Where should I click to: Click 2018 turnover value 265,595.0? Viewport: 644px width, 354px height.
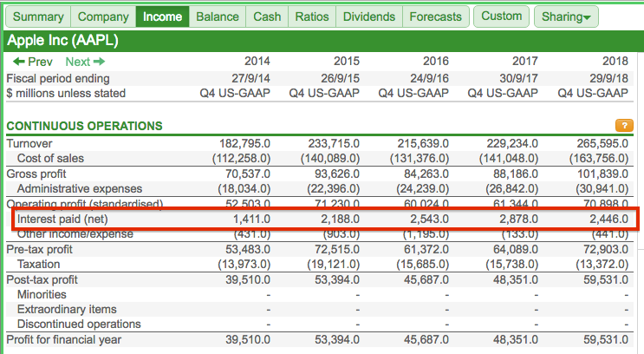click(x=602, y=143)
